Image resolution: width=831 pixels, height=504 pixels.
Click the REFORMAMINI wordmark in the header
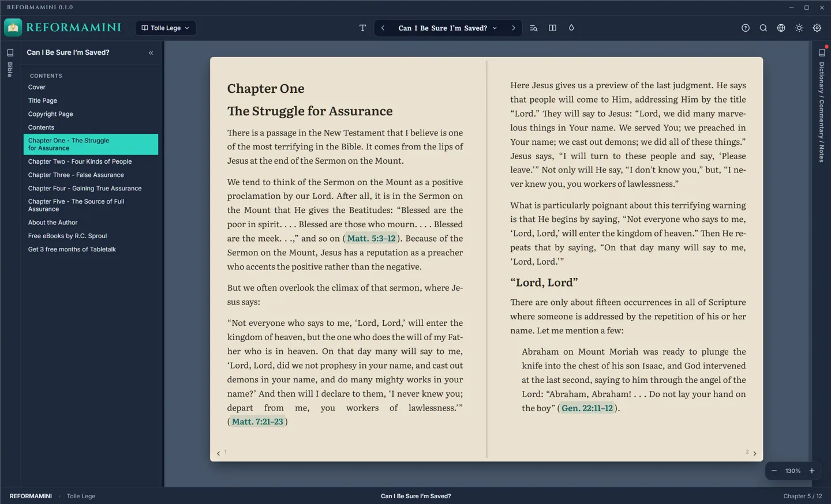coord(74,28)
